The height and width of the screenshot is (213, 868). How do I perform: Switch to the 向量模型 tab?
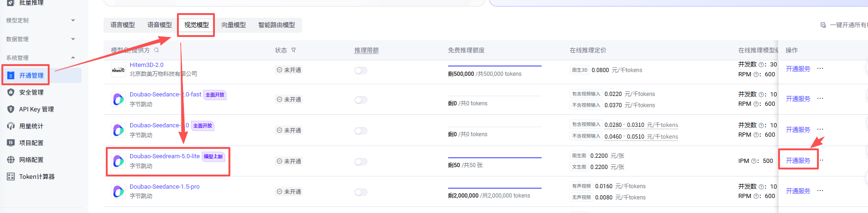click(234, 25)
